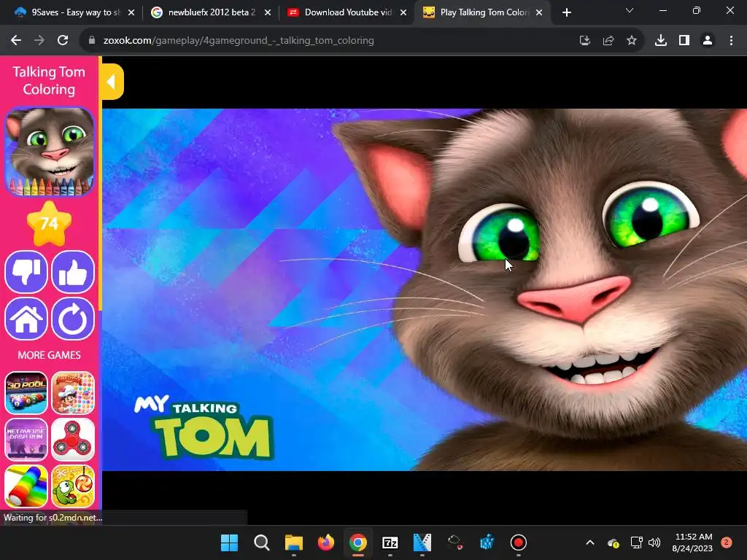Image resolution: width=747 pixels, height=560 pixels.
Task: Close the 9Saves tab
Action: 131,12
